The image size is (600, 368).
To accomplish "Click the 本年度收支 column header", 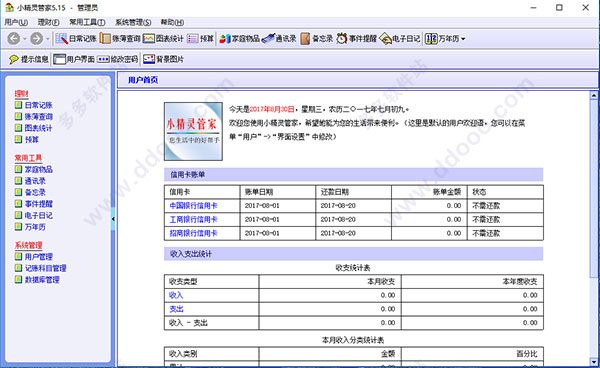I will tap(520, 281).
